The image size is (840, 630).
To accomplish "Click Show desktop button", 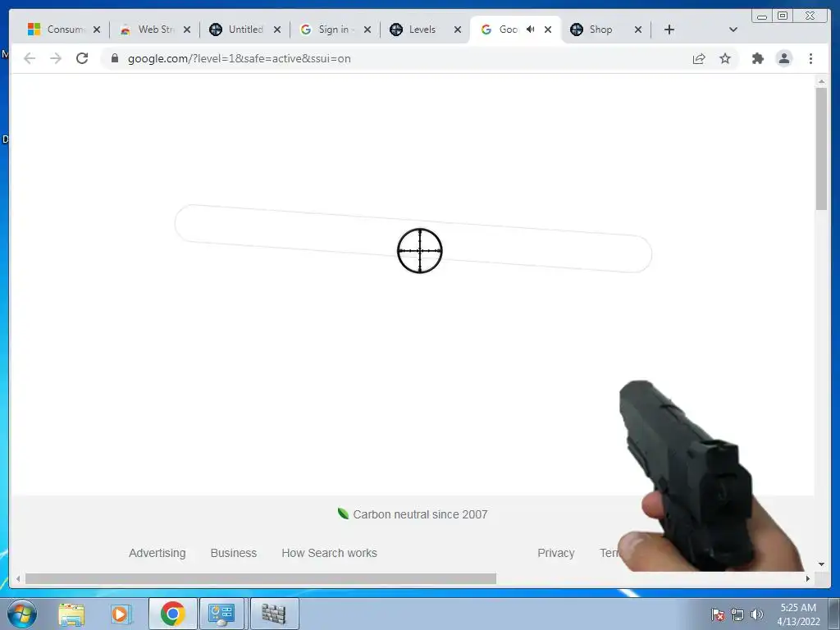I will [x=834, y=614].
